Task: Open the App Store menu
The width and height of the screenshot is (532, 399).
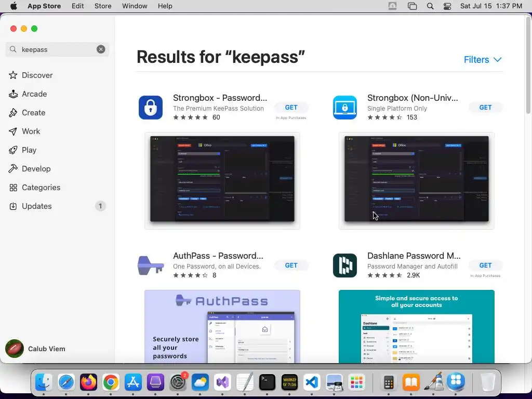Action: pyautogui.click(x=44, y=6)
